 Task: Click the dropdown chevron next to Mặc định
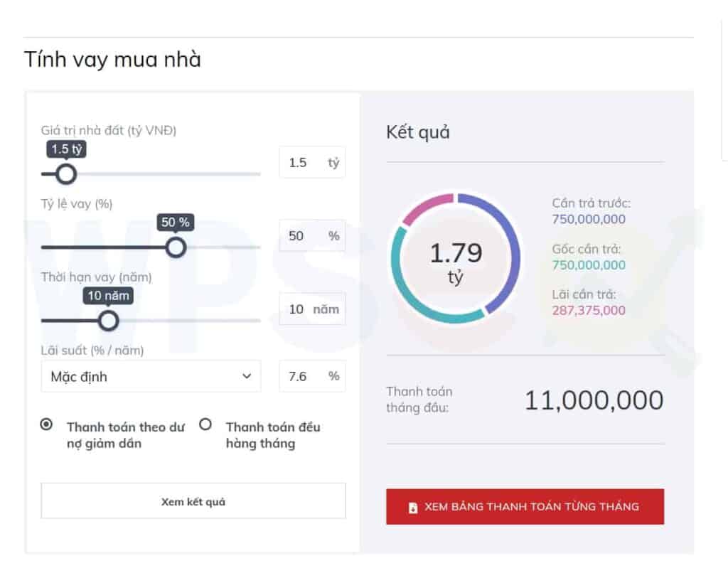(x=247, y=376)
